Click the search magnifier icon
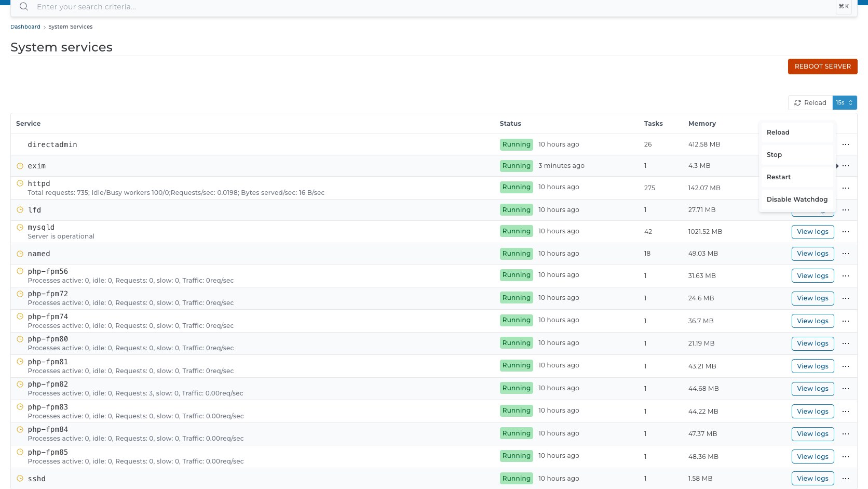 click(24, 7)
